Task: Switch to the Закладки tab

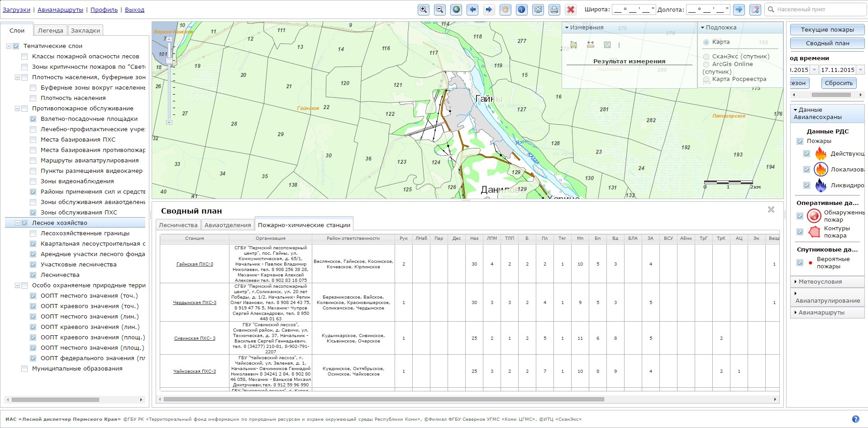Action: point(86,30)
